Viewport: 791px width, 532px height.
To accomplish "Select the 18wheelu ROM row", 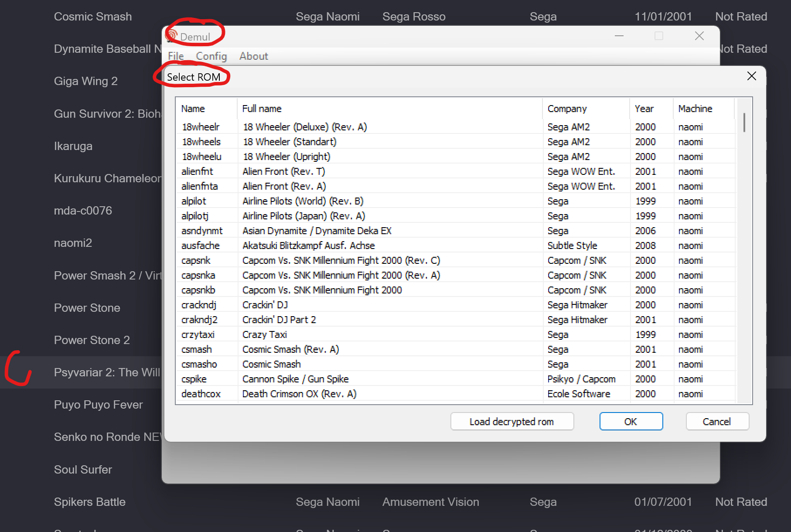I will click(456, 157).
